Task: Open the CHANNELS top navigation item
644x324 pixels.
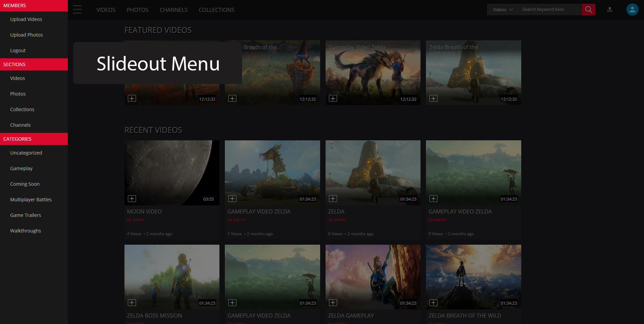Action: click(173, 10)
